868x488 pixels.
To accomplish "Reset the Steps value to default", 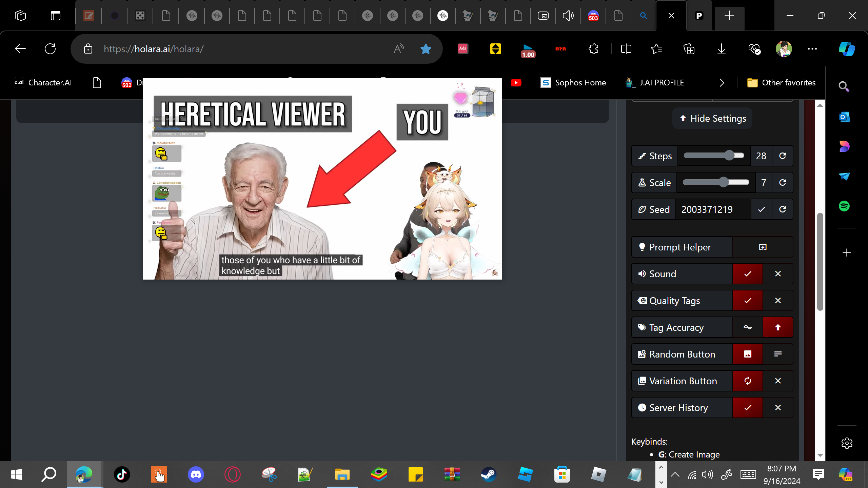I will coord(783,156).
